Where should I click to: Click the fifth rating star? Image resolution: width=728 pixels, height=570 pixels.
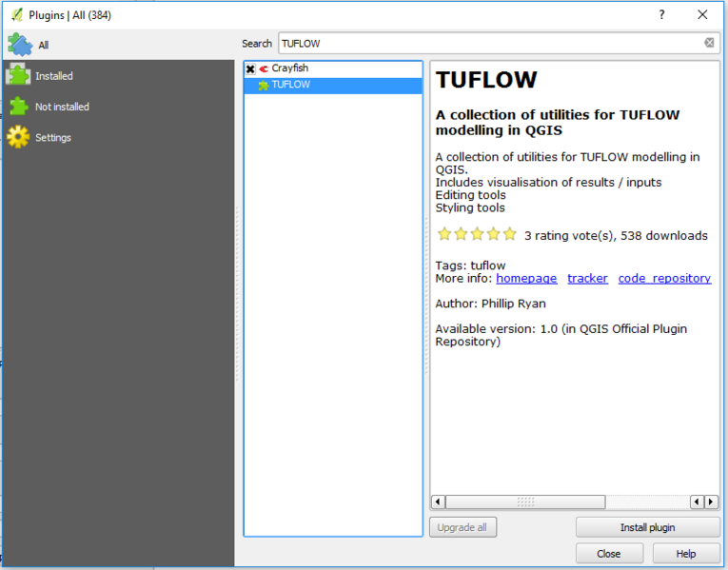509,234
